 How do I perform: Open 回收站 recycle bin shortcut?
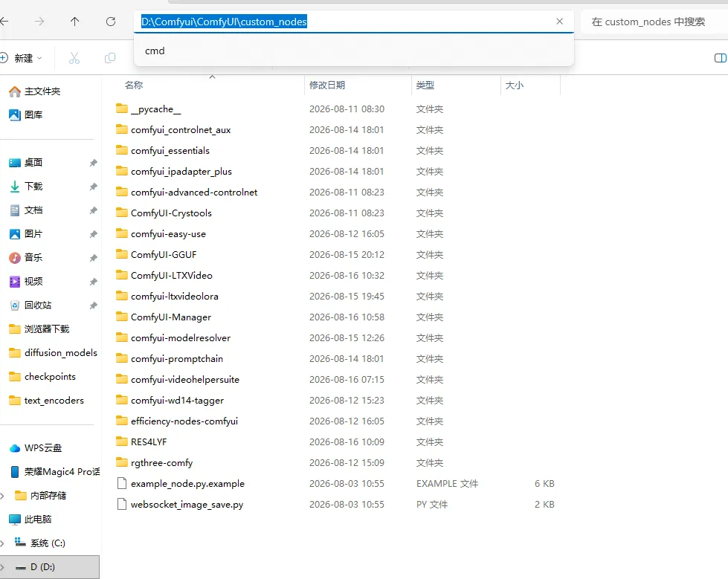(30, 305)
